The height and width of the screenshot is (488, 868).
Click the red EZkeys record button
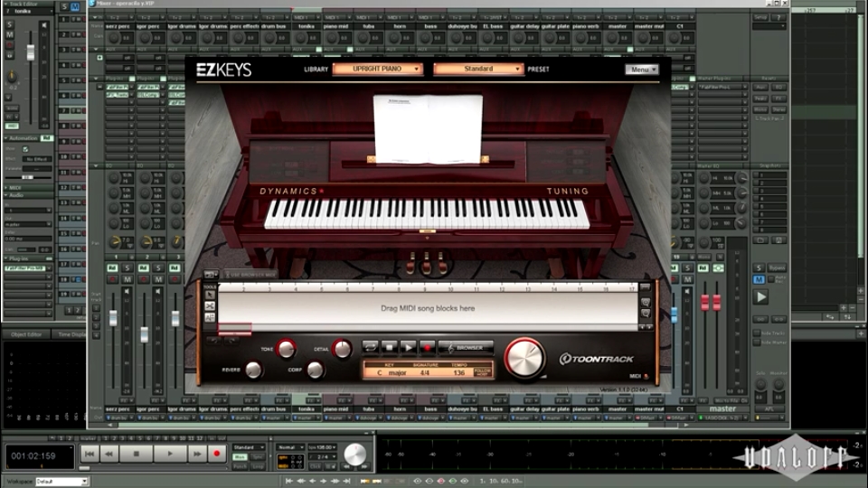(426, 347)
